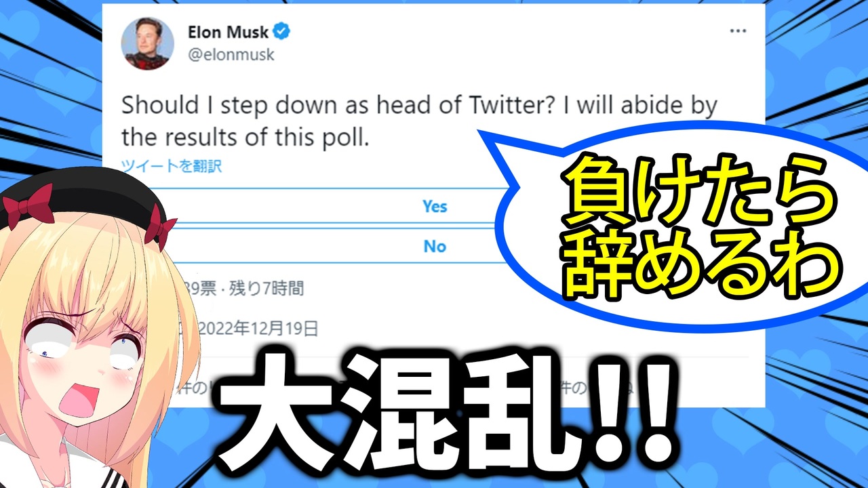Click Elon Musk's profile avatar

coord(148,43)
